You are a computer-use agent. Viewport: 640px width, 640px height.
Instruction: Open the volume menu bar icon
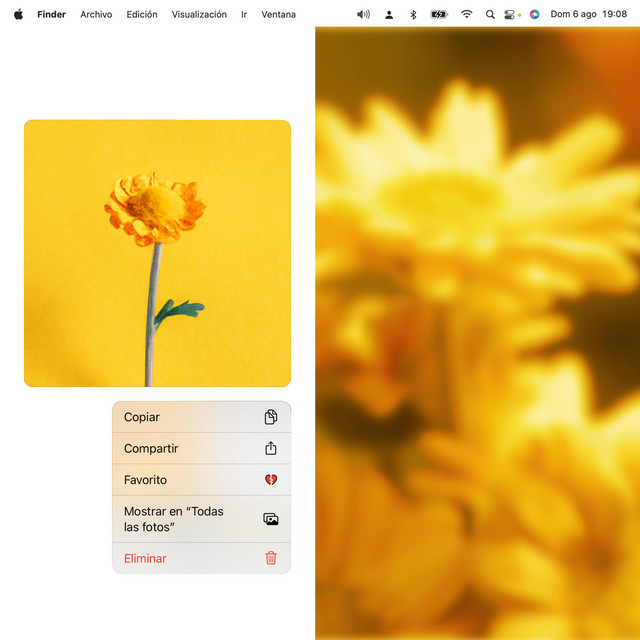(363, 14)
